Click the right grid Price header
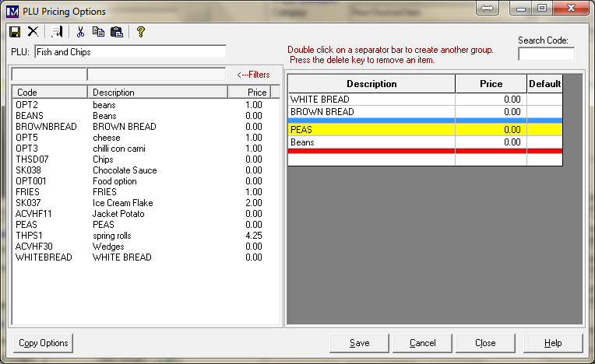This screenshot has height=364, width=595. [x=491, y=84]
